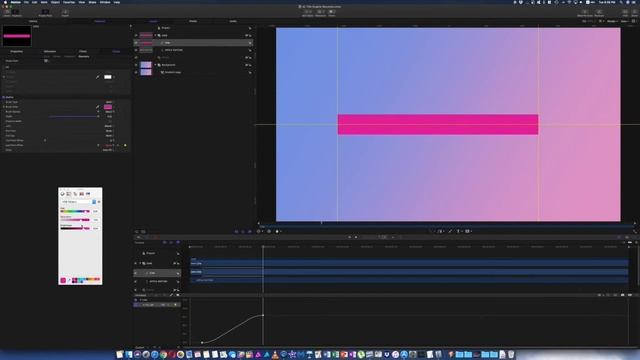This screenshot has width=640, height=360.
Task: Open the Library from the toolbar
Action: [x=7, y=13]
